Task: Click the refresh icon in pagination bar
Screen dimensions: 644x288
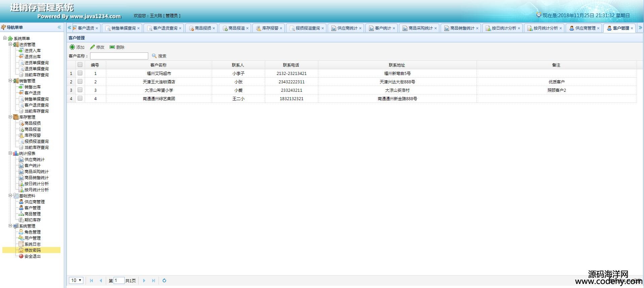Action: coord(164,281)
